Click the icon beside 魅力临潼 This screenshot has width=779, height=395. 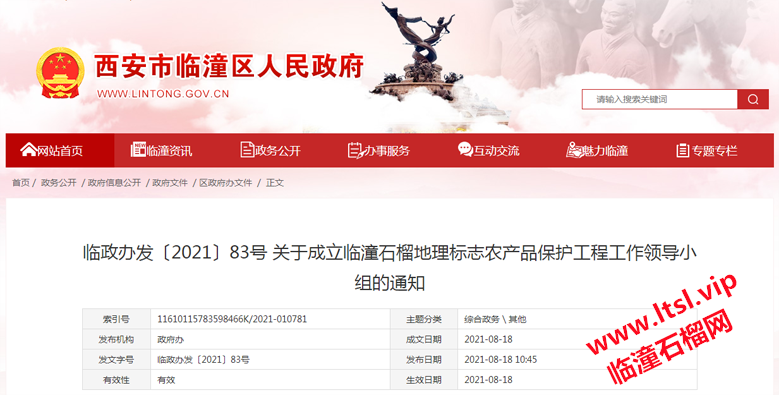click(574, 150)
